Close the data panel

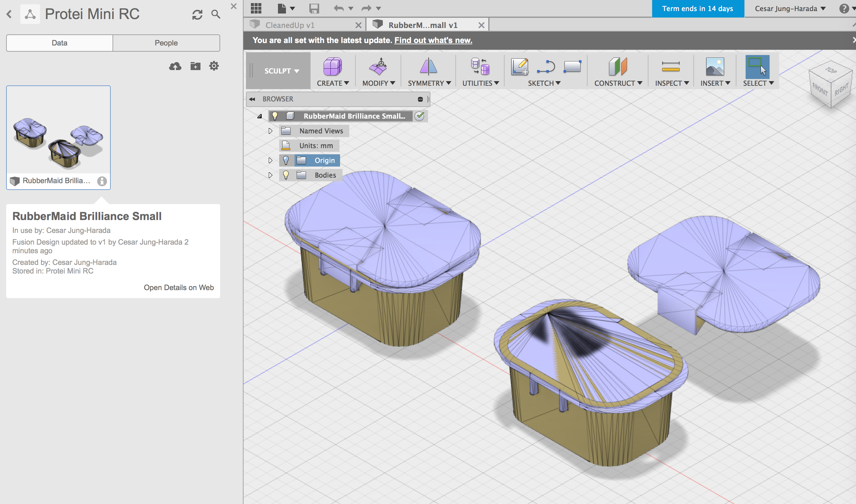click(x=233, y=6)
